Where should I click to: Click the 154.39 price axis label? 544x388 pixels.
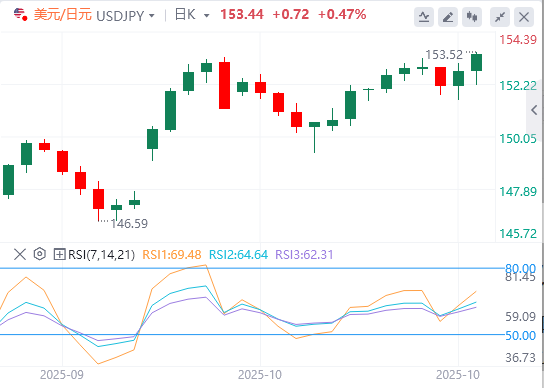click(x=518, y=40)
